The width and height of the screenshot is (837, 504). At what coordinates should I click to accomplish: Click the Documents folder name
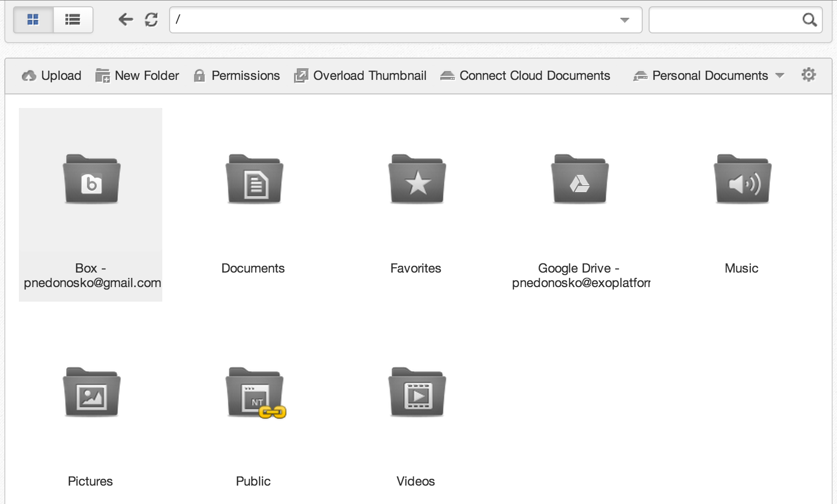click(x=253, y=268)
